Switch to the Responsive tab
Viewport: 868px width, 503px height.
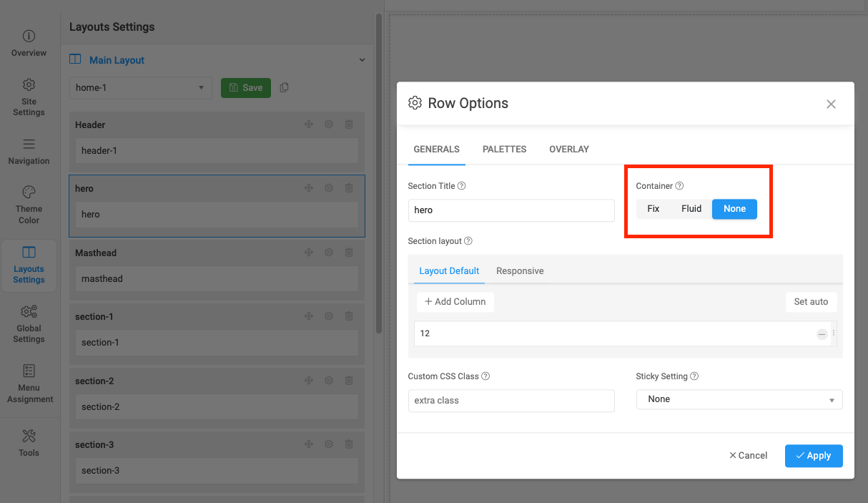[520, 271]
